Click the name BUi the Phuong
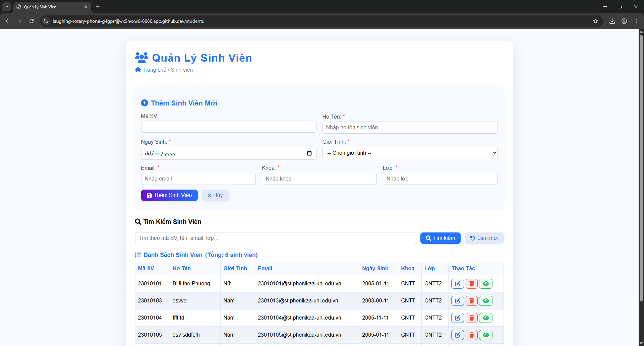 pos(191,284)
